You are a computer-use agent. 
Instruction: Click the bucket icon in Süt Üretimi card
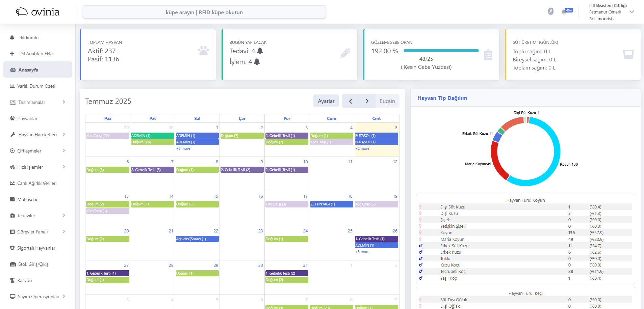[x=628, y=54]
